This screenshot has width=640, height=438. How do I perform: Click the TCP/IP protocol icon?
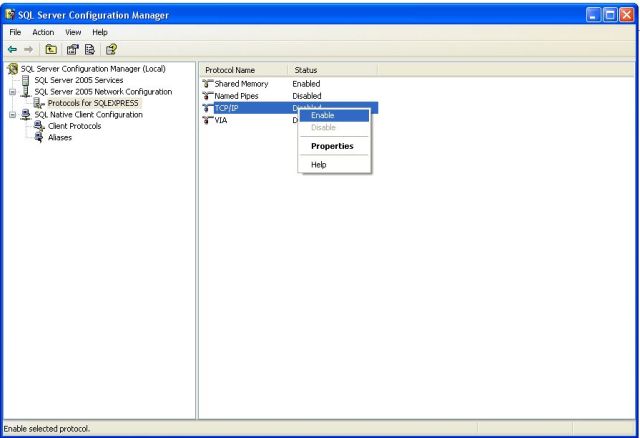pyautogui.click(x=208, y=108)
